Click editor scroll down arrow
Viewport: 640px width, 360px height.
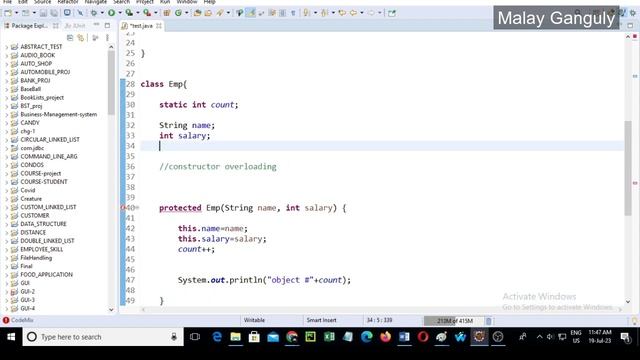coord(628,302)
